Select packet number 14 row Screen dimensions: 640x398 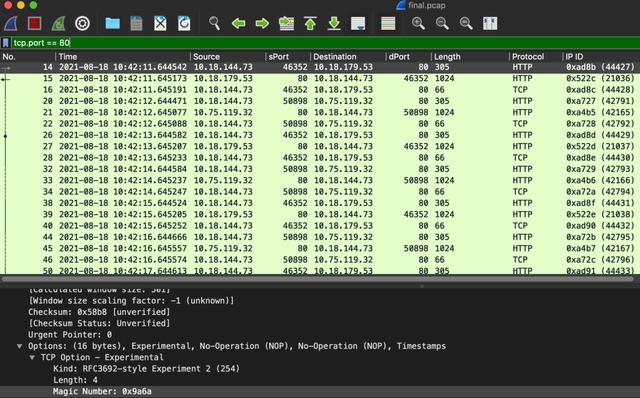(x=320, y=67)
